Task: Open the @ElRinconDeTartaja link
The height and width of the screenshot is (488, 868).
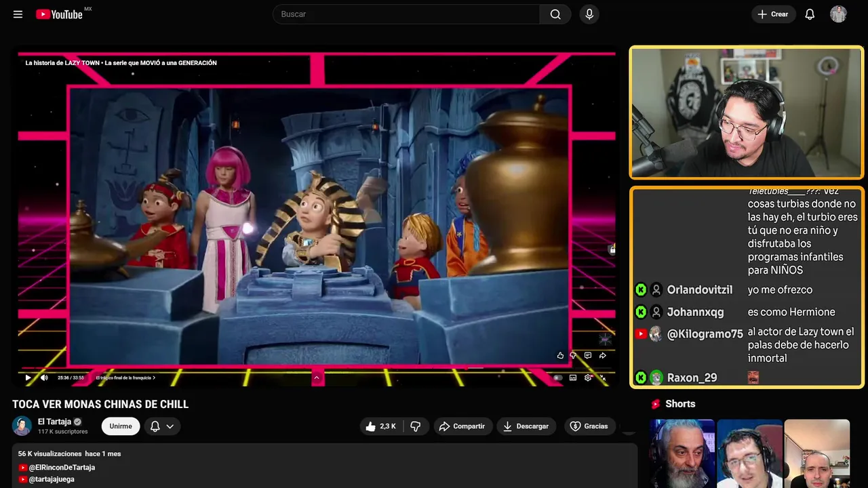Action: pos(62,468)
